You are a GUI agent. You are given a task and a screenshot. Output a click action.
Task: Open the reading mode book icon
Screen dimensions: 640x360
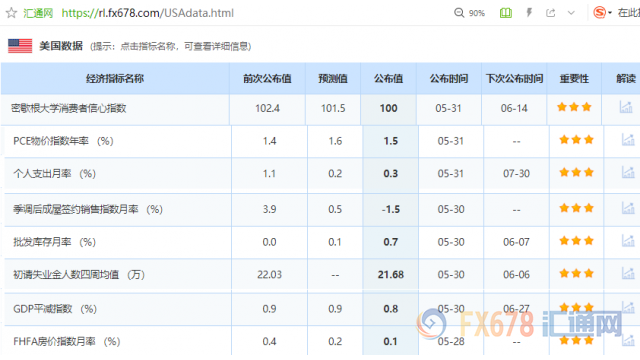click(x=506, y=13)
